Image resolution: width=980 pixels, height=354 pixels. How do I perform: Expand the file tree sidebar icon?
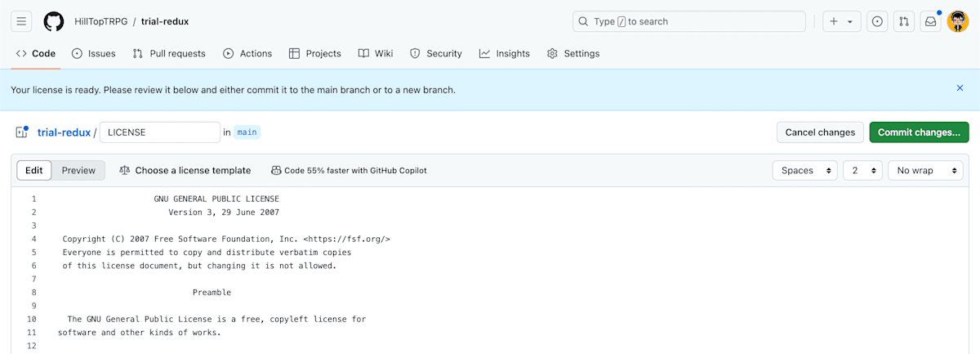coord(22,132)
